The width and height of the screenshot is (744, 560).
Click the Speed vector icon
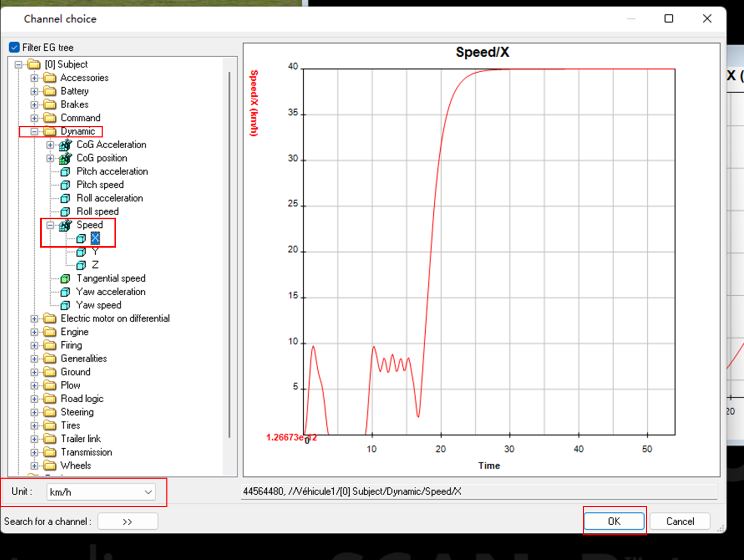tap(65, 225)
